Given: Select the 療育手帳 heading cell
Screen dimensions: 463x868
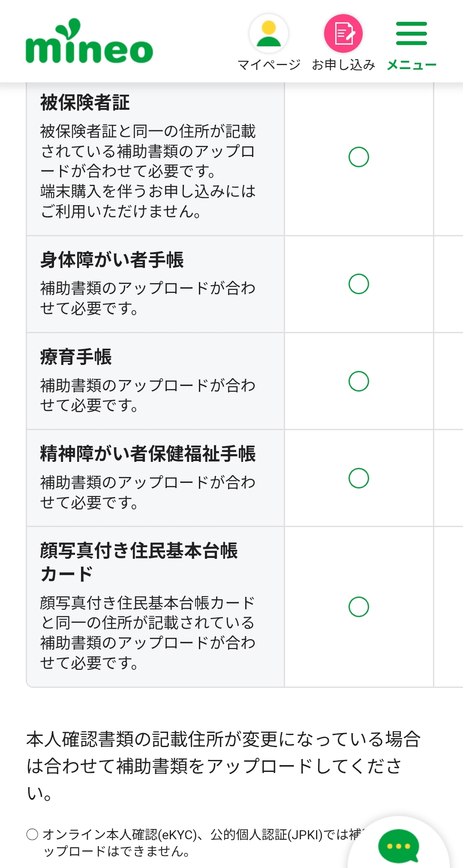Looking at the screenshot, I should [x=76, y=357].
